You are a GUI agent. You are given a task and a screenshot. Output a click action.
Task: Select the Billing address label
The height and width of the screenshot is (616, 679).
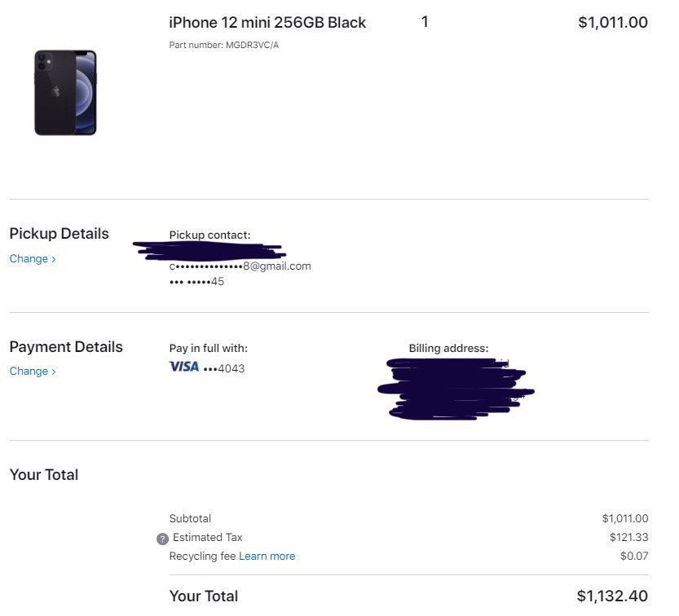point(448,348)
